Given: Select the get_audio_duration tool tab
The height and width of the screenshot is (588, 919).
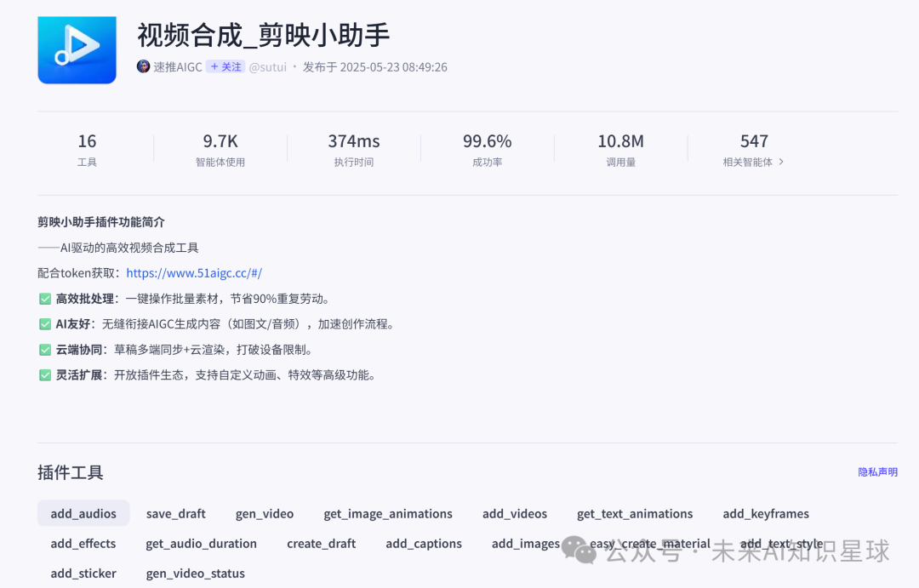Looking at the screenshot, I should click(201, 544).
